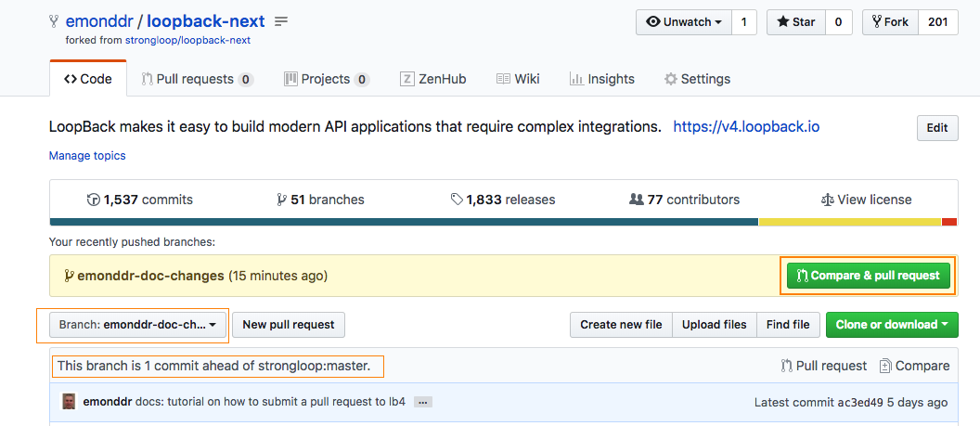Star the loopback-next repository
The width and height of the screenshot is (980, 426).
[x=796, y=22]
